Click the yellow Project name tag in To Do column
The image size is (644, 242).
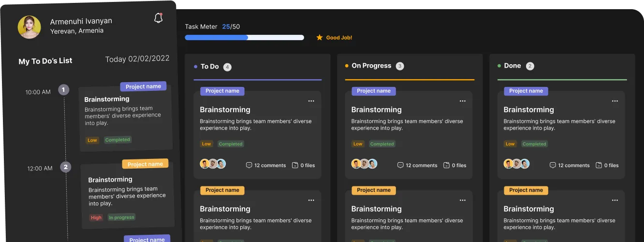point(222,190)
